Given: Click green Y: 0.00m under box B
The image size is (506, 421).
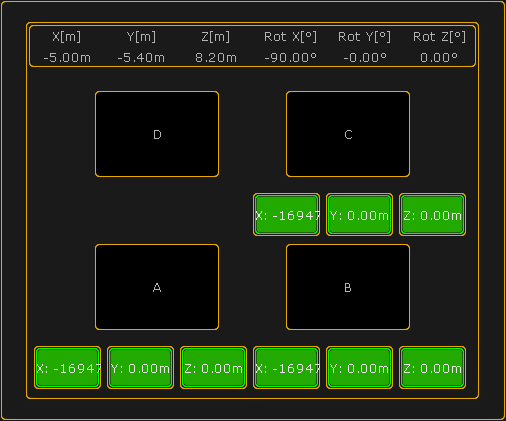Looking at the screenshot, I should pyautogui.click(x=359, y=367).
